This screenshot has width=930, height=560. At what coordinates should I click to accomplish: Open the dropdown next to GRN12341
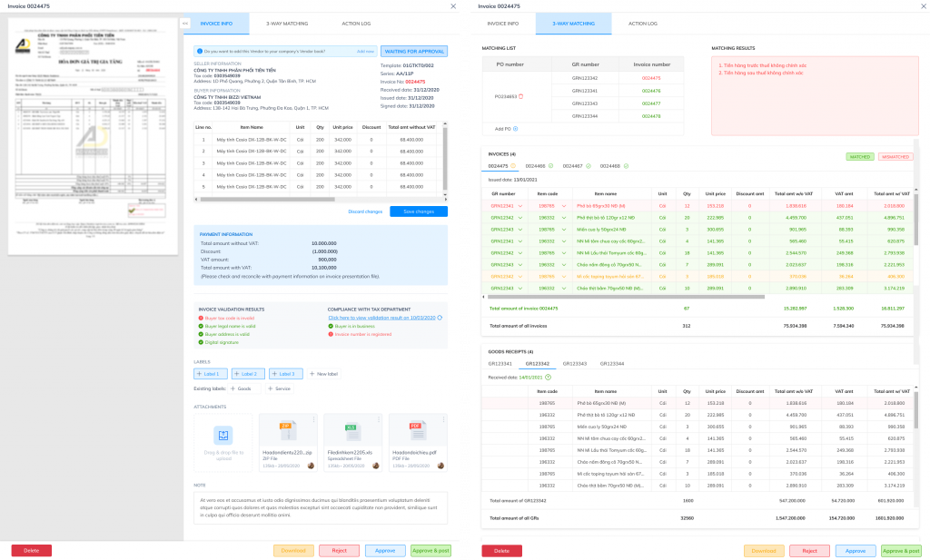[521, 206]
